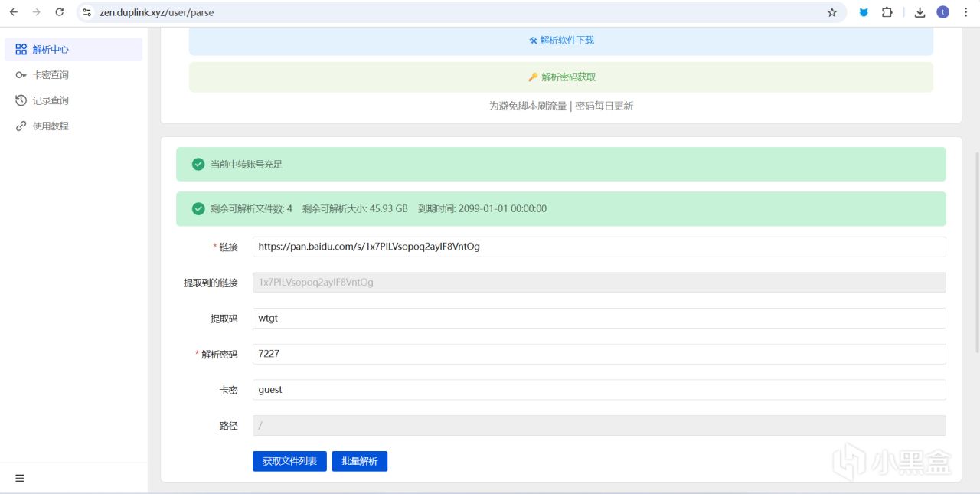Open the Chrome profile avatar
This screenshot has width=980, height=494.
942,12
